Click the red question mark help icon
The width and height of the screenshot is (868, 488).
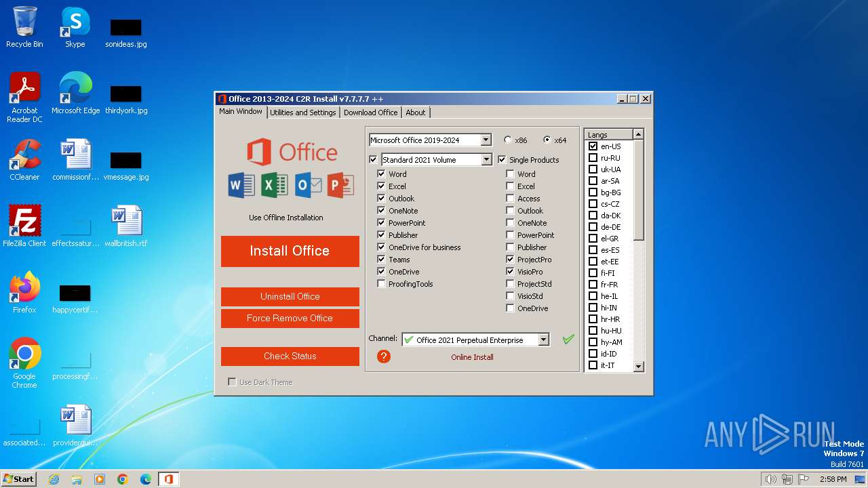[384, 357]
